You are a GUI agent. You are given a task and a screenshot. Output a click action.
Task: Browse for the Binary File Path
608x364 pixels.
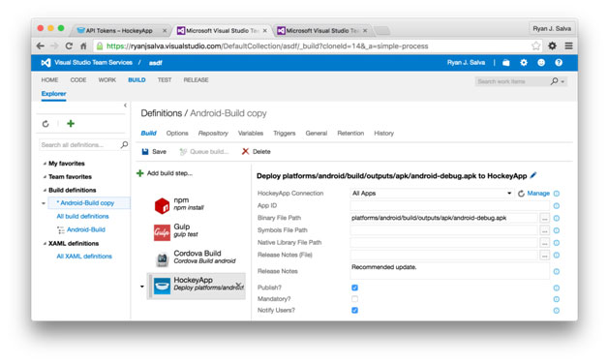tap(545, 218)
